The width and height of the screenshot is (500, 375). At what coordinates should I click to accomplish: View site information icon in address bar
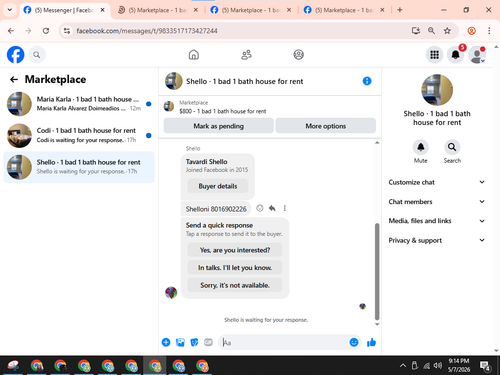[x=67, y=31]
